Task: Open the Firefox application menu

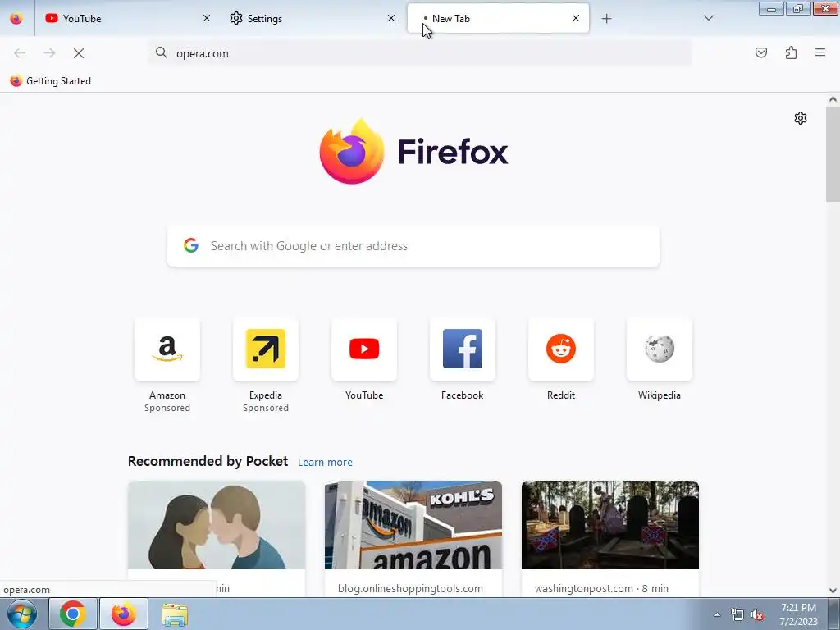Action: pos(820,52)
